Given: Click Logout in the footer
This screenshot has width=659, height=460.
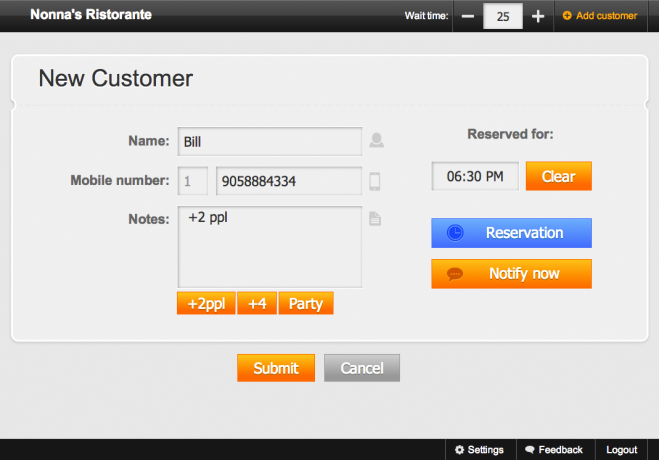Looking at the screenshot, I should pos(621,450).
